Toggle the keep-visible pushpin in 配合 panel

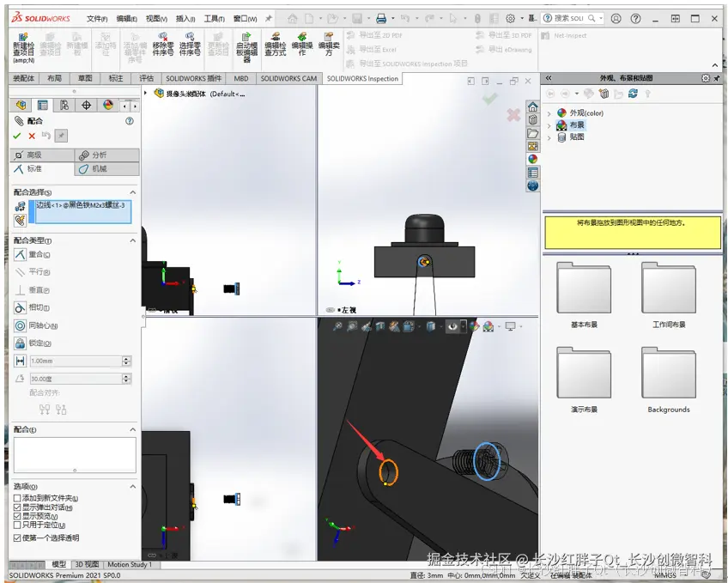pos(61,136)
